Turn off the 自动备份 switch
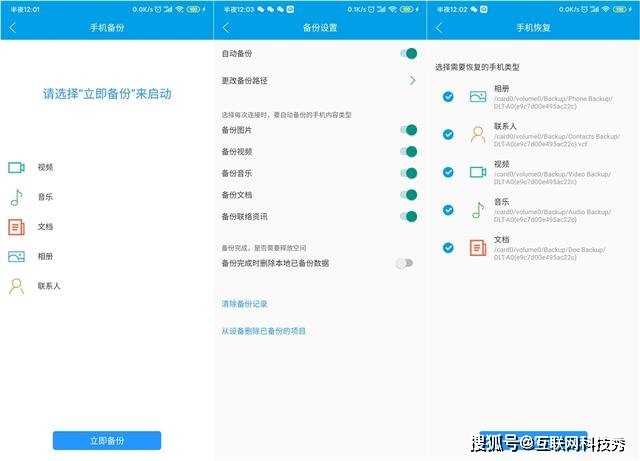The image size is (640, 461). click(x=409, y=53)
